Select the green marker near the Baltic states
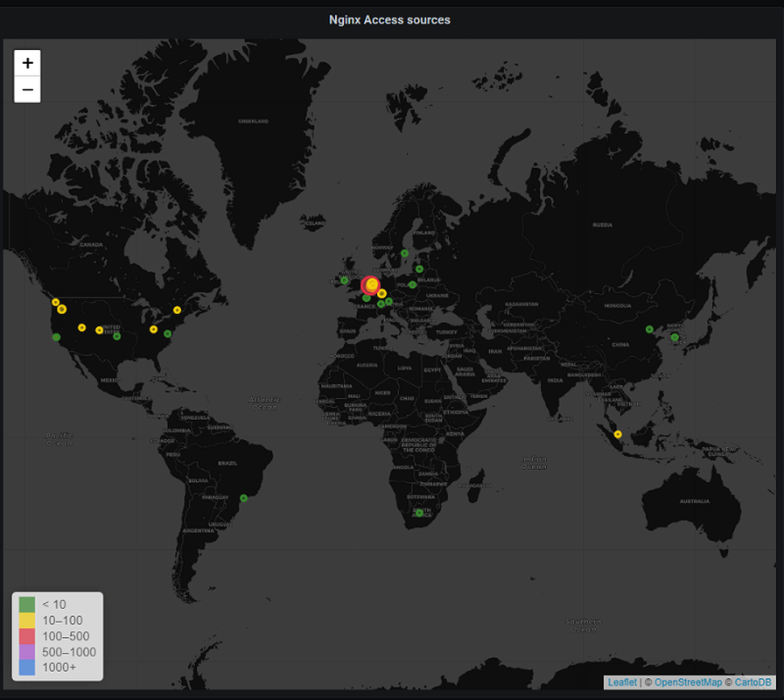 419,269
